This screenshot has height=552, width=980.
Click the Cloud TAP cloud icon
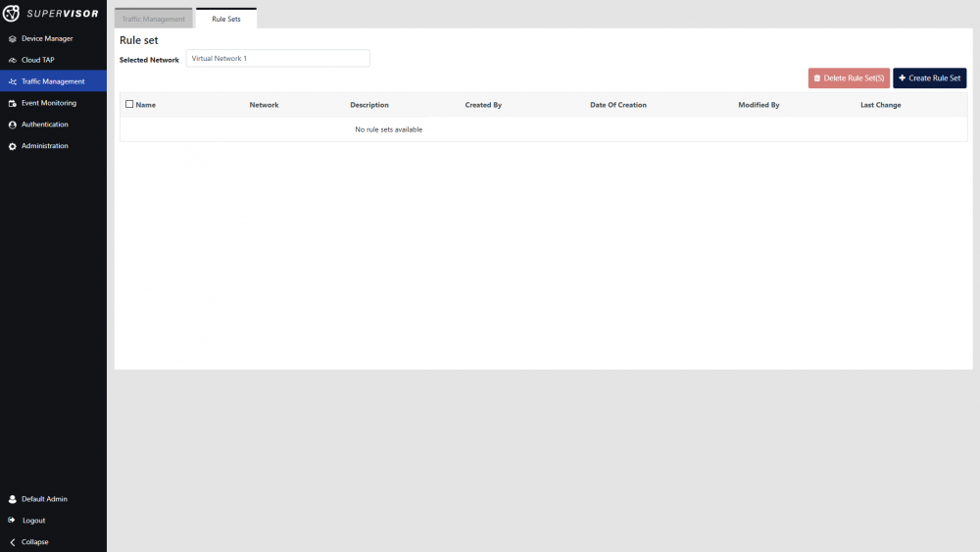pos(13,61)
